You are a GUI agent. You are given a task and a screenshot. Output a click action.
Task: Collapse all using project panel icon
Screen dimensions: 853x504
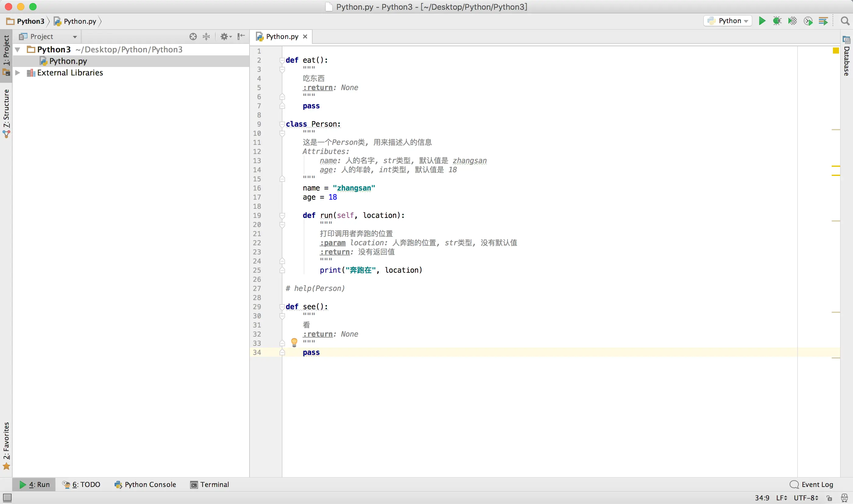pyautogui.click(x=206, y=37)
